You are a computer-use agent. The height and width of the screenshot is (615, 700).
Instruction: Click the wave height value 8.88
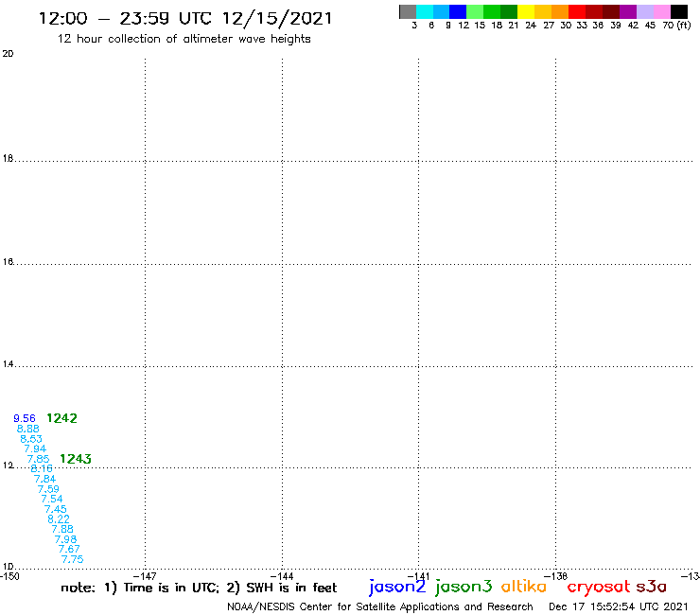pyautogui.click(x=28, y=429)
